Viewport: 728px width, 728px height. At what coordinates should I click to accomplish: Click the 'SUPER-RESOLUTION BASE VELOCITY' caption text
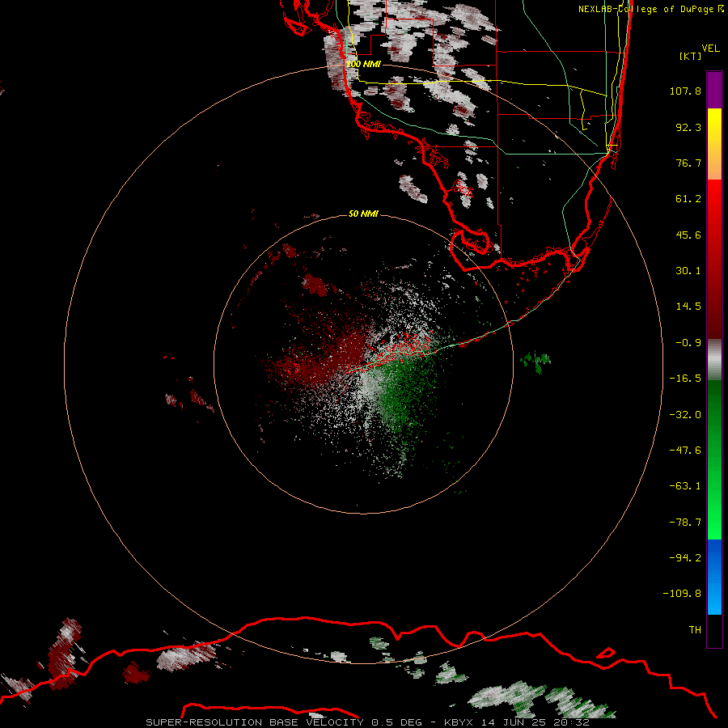pos(255,722)
